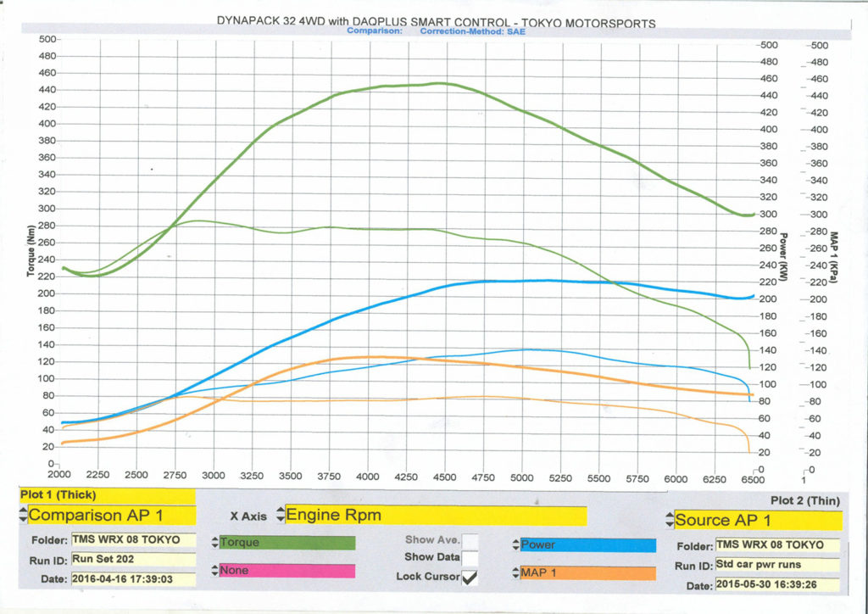868x614 pixels.
Task: Select the blue Power channel field
Action: tap(587, 545)
